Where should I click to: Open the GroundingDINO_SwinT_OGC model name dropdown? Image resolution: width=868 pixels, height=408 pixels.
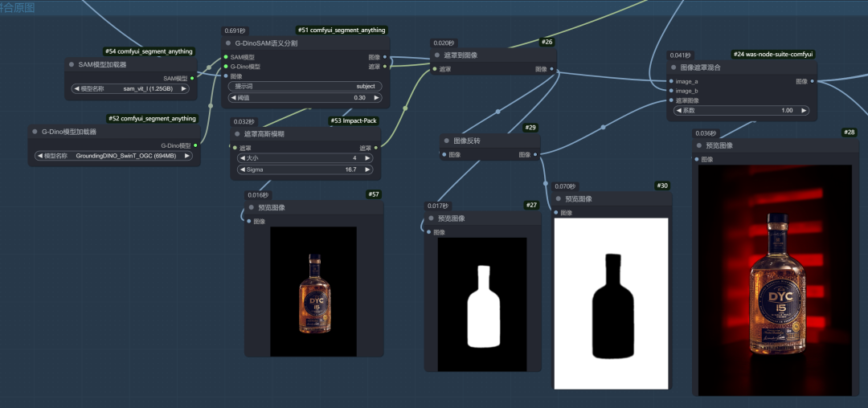click(x=114, y=156)
